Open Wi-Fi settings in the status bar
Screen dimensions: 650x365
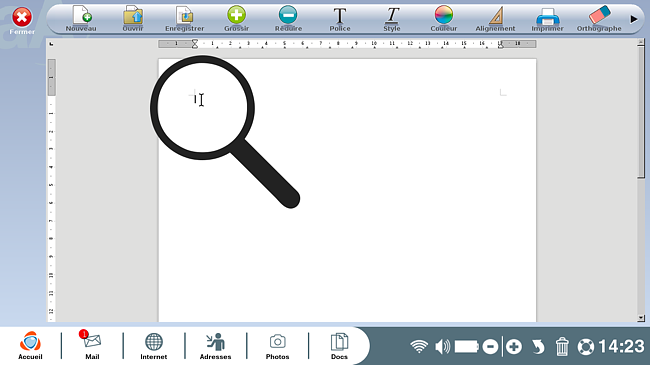[419, 346]
